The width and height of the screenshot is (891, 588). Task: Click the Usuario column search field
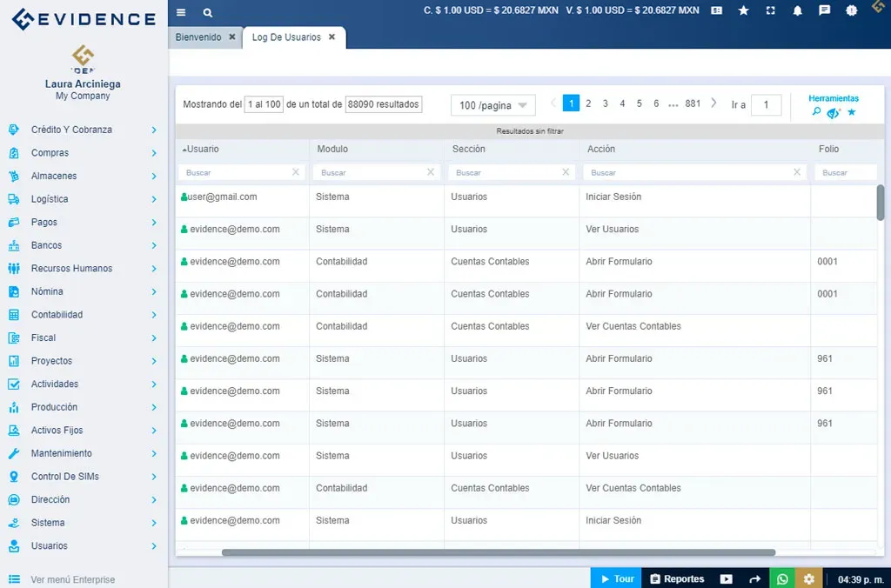click(235, 172)
